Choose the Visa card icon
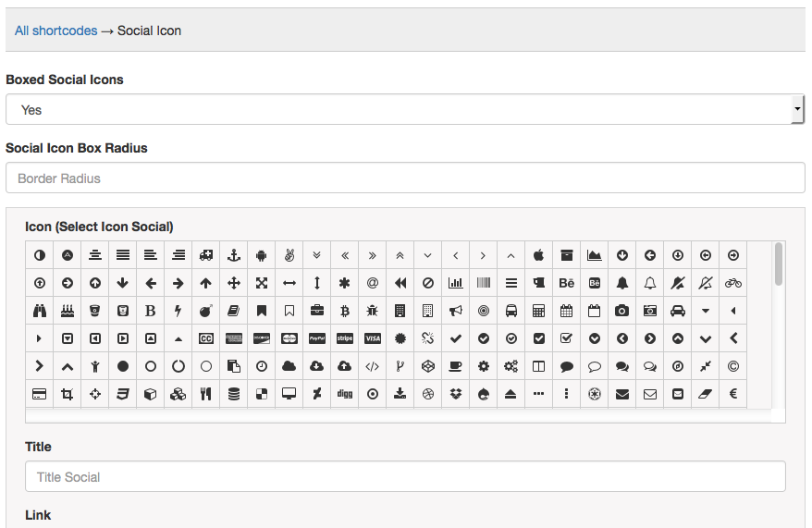Image resolution: width=812 pixels, height=528 pixels. (372, 338)
